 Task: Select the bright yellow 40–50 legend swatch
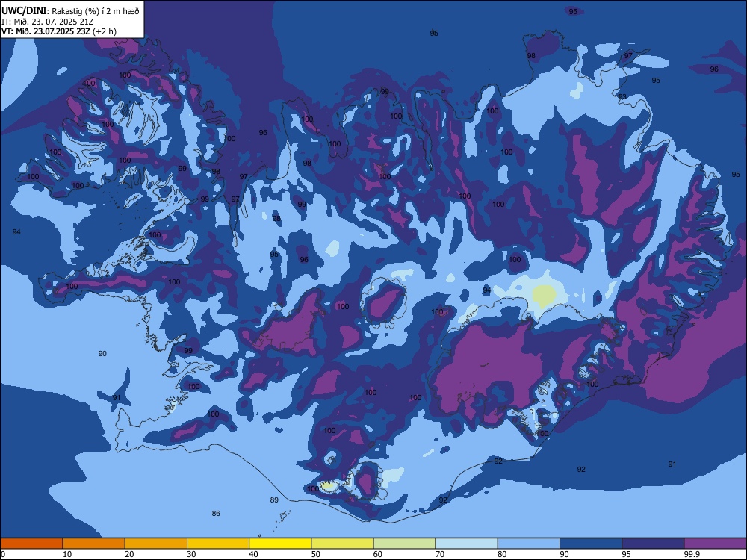click(x=280, y=544)
